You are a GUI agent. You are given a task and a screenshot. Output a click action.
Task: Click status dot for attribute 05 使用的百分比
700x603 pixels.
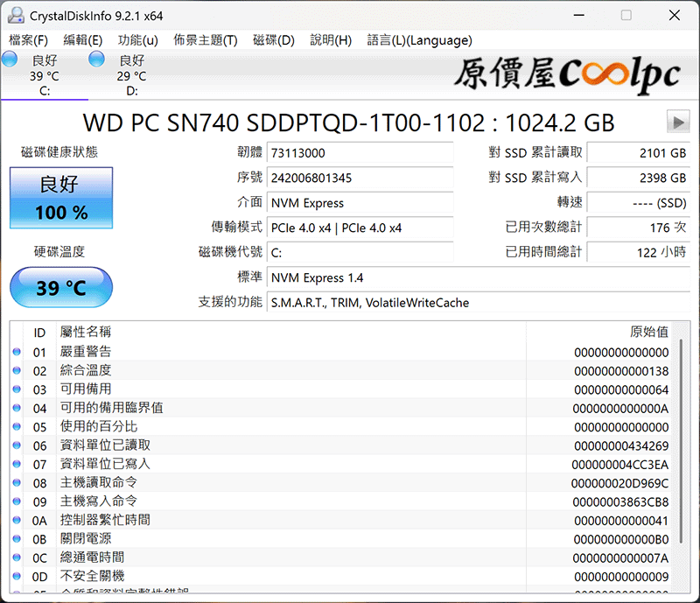coord(17,427)
